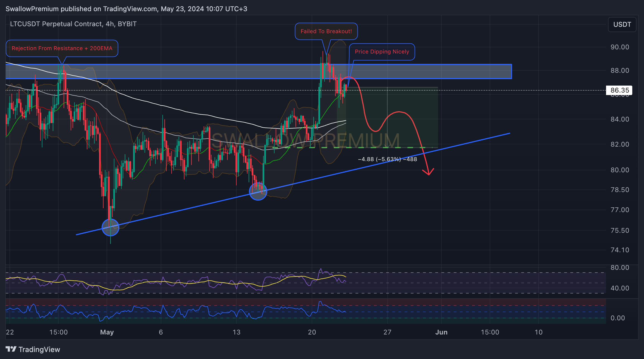Screen dimensions: 644x359
Task: Click the TradingView wordmark beside the logo
Action: click(x=39, y=350)
